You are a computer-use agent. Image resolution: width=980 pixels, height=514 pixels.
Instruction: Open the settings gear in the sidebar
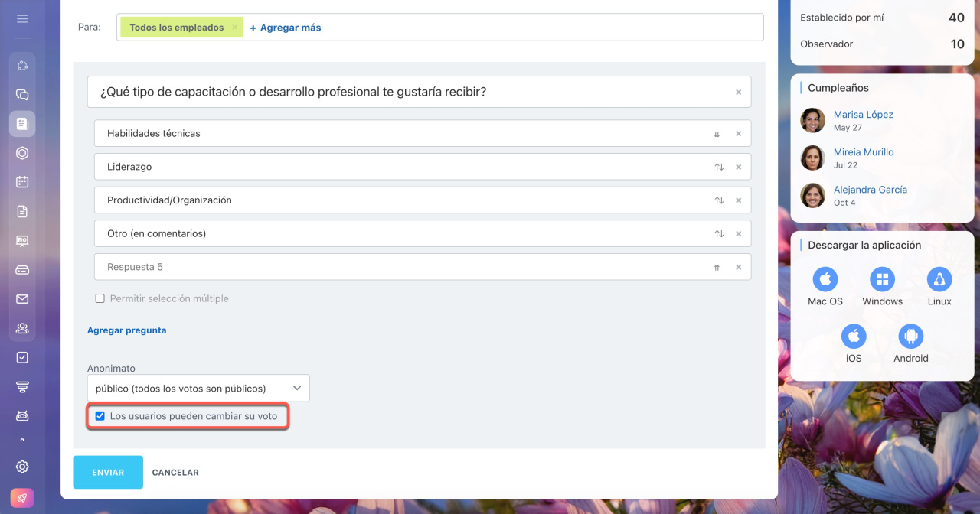22,467
